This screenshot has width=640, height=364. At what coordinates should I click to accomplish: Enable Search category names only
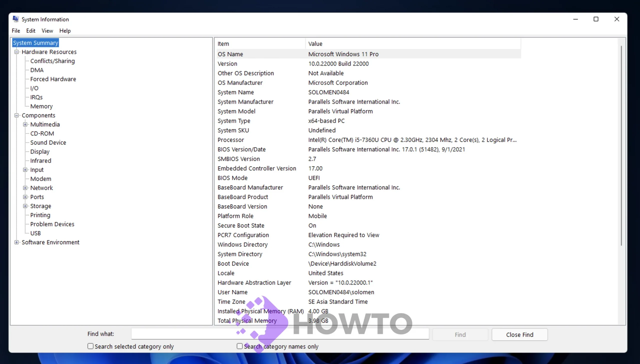click(239, 346)
